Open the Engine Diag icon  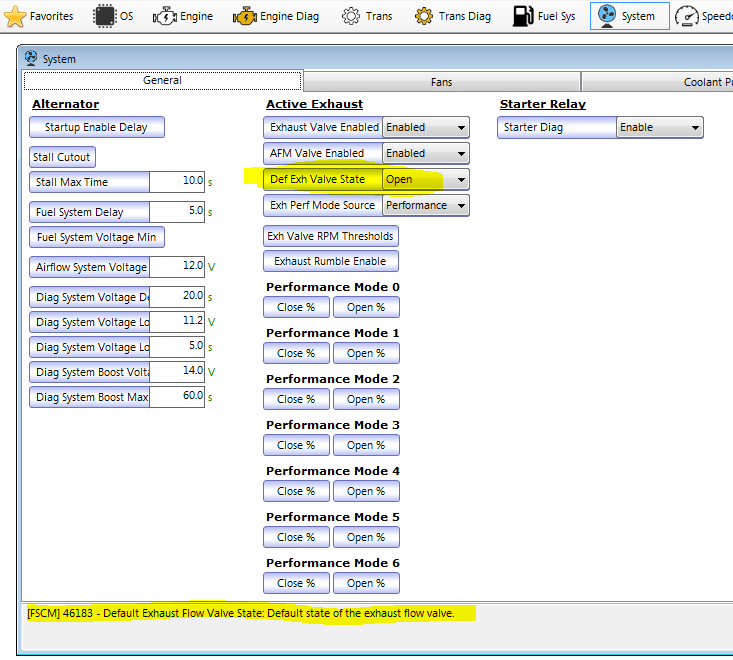pos(244,16)
